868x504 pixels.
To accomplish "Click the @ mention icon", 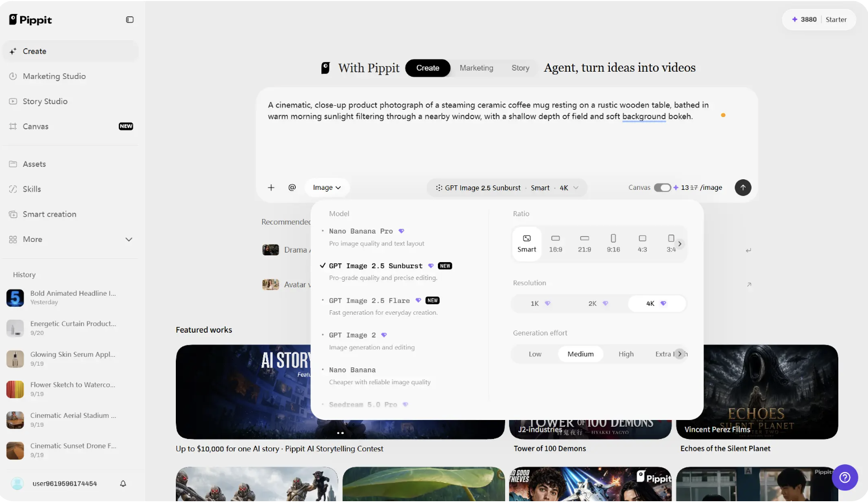I will point(292,188).
